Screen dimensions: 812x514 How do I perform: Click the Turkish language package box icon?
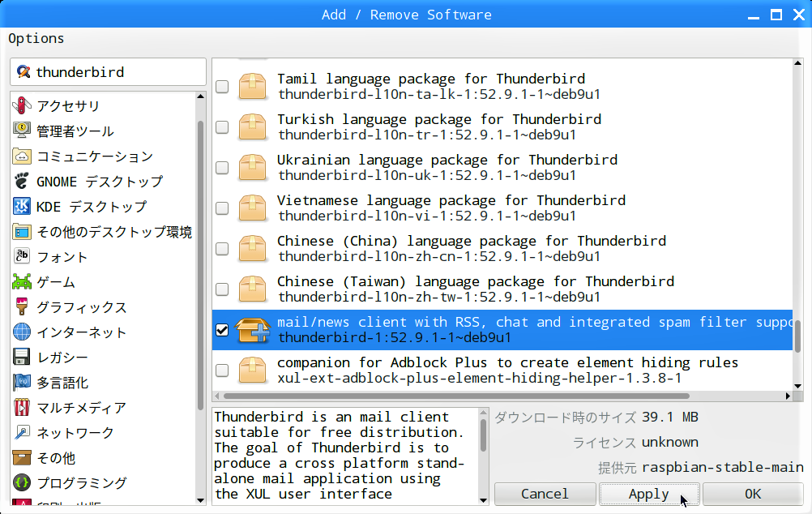[x=252, y=127]
